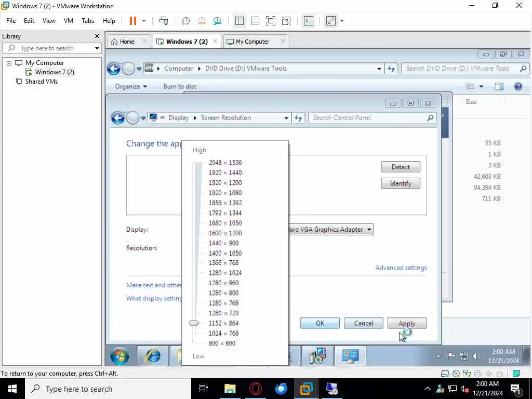Open the VM menu
532x399 pixels.
[69, 21]
